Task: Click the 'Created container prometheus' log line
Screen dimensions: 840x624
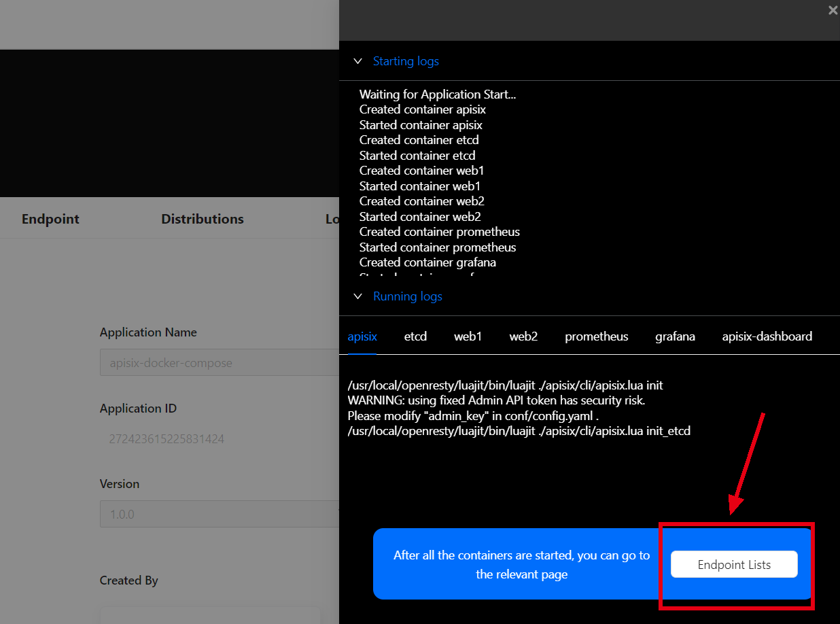Action: pyautogui.click(x=440, y=232)
